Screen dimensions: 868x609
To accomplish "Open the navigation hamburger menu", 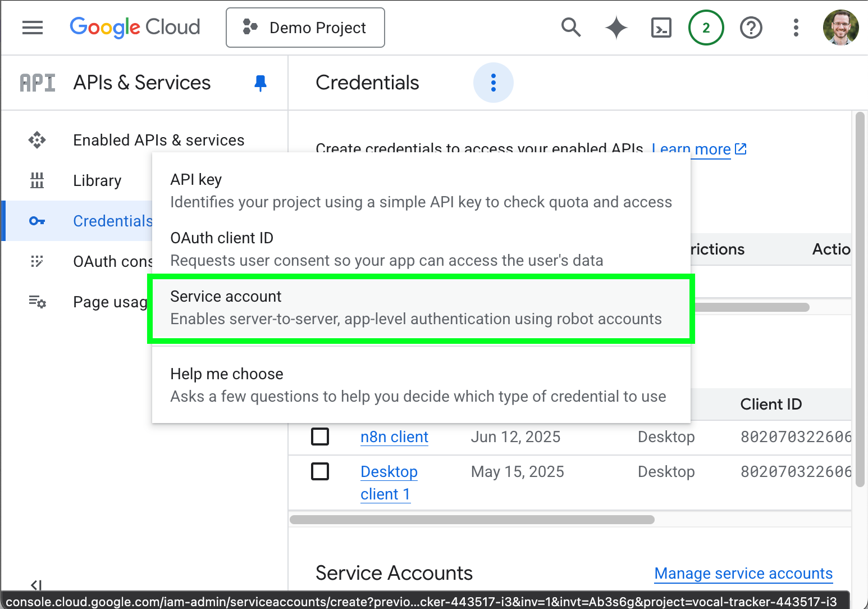I will tap(32, 27).
